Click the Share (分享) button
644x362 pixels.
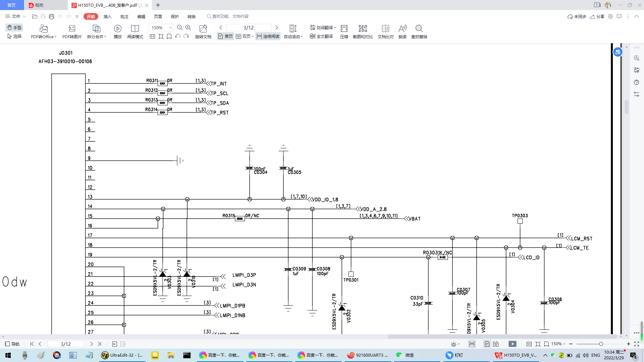click(x=597, y=16)
